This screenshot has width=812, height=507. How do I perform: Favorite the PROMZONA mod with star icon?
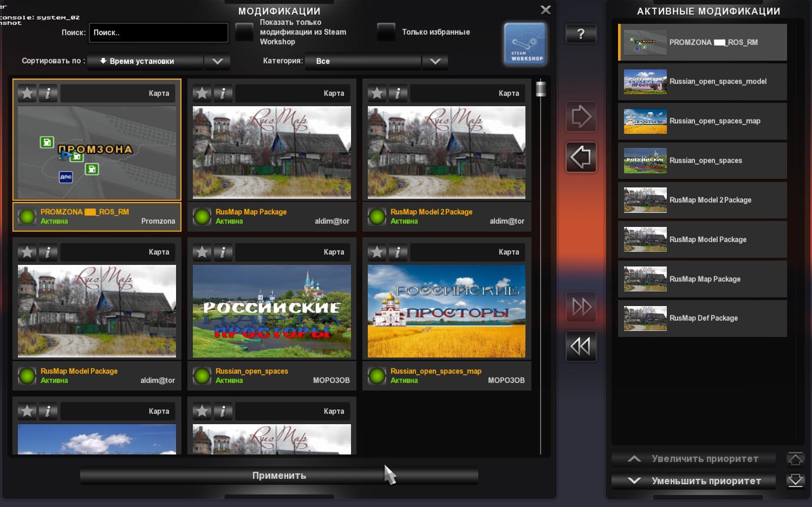coord(27,93)
